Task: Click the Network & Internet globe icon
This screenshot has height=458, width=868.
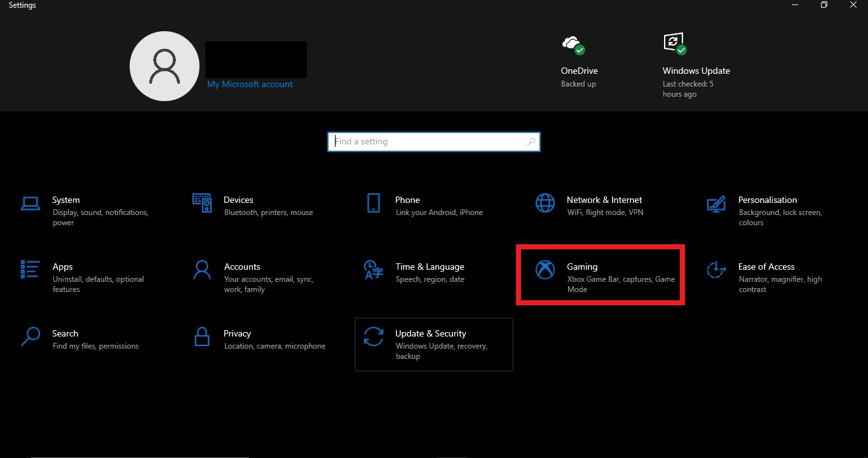Action: pos(545,204)
